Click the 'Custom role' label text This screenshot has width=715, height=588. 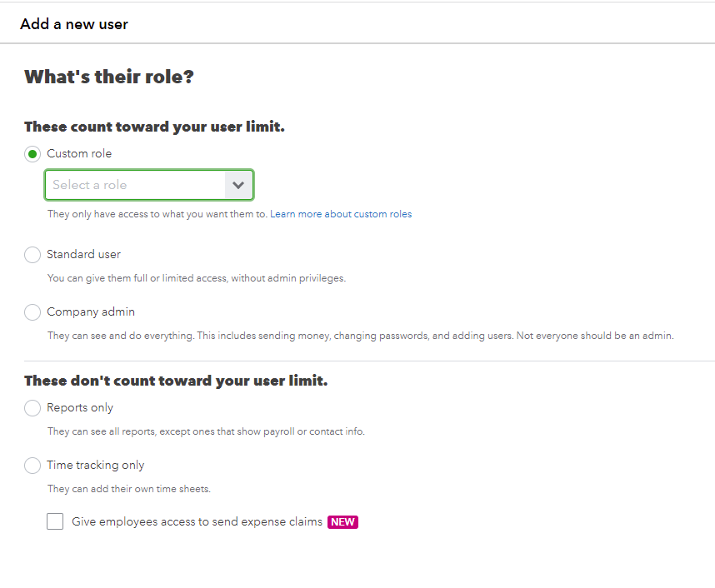click(x=79, y=154)
